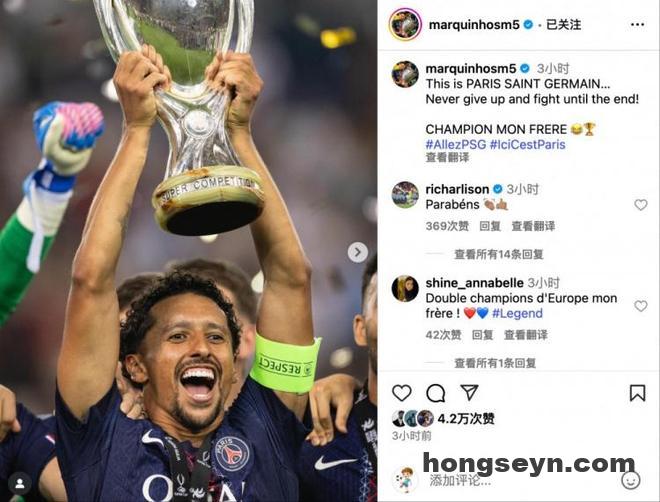Open the #AllezPSG hashtag

(455, 144)
